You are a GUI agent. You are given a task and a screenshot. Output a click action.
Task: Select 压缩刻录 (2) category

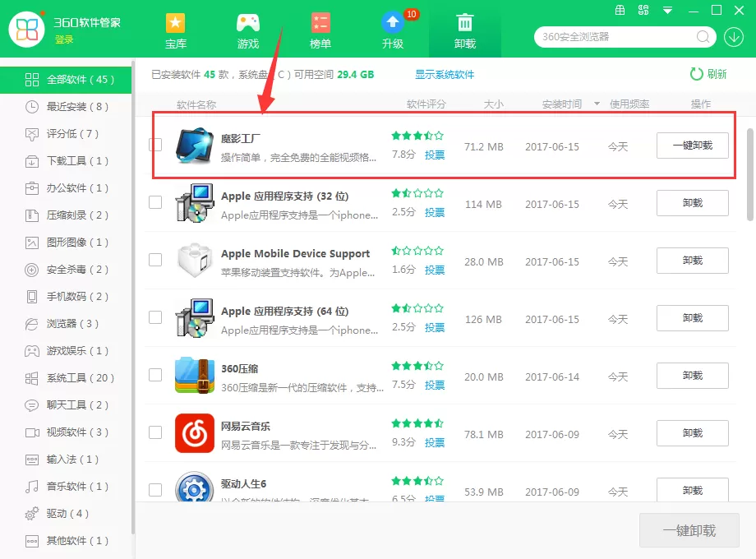coord(66,215)
